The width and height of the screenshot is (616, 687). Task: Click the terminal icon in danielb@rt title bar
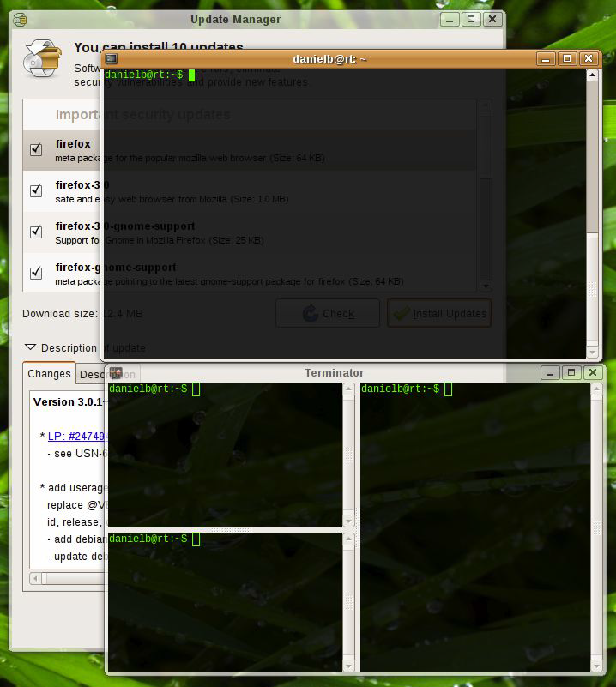click(x=112, y=58)
